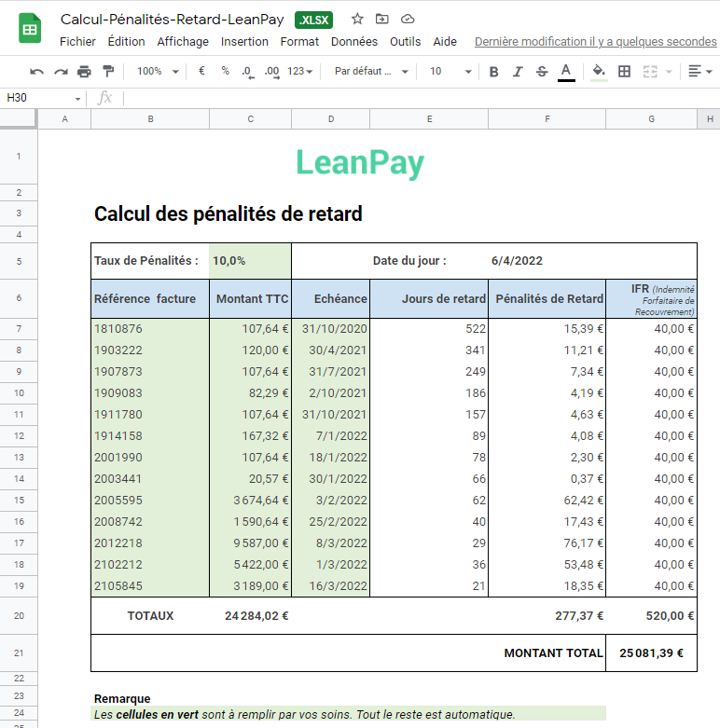Select the date cell 6/4/2022
Viewport: 720px width, 728px height.
click(x=547, y=260)
